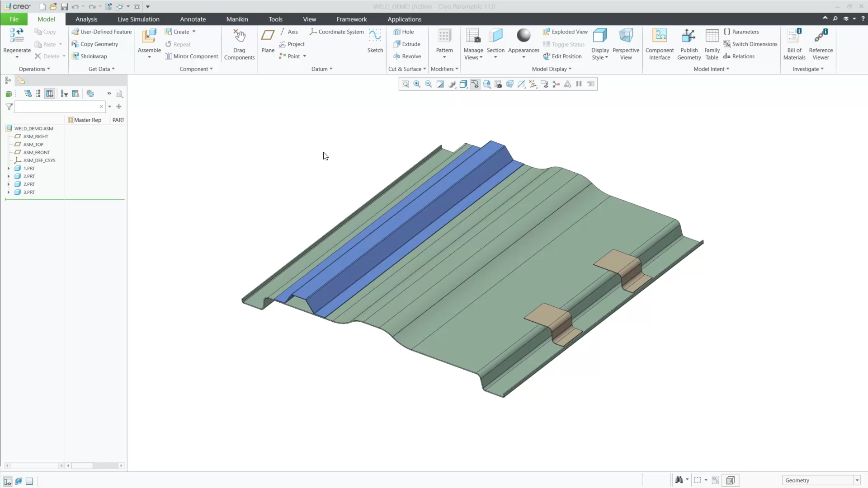Screen dimensions: 868x488
Task: Pause simulation in graphics toolbar
Action: click(579, 84)
